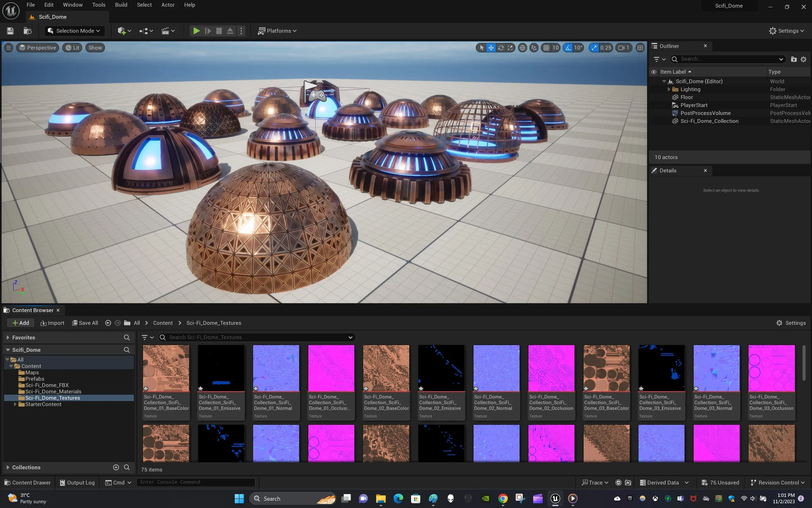Expand the Favorites section
The width and height of the screenshot is (812, 508).
pyautogui.click(x=8, y=337)
